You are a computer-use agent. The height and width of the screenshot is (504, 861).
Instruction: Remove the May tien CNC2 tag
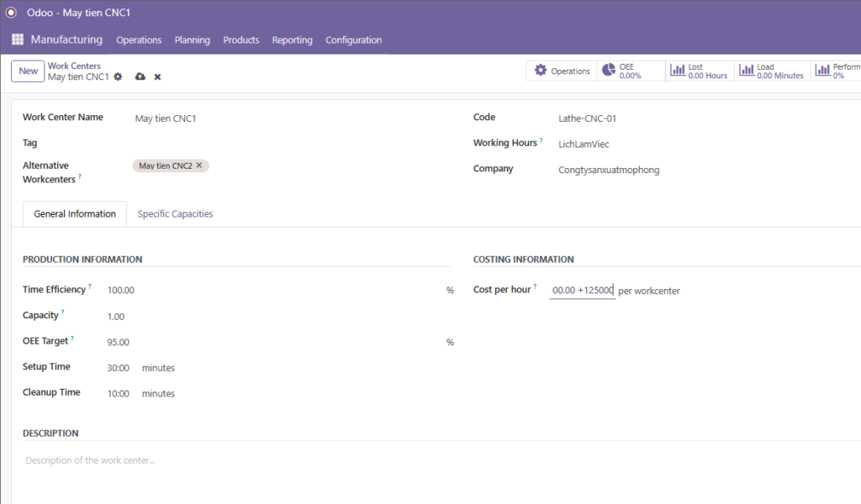199,165
